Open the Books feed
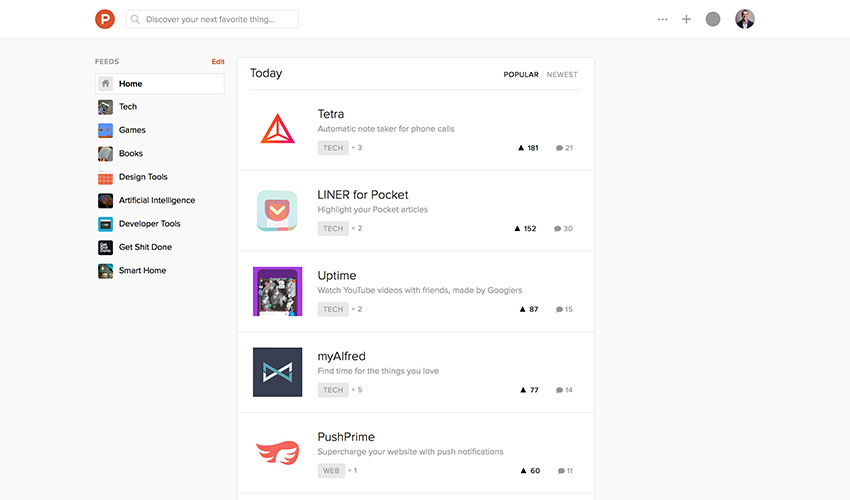Viewport: 850px width, 500px height. coord(131,153)
